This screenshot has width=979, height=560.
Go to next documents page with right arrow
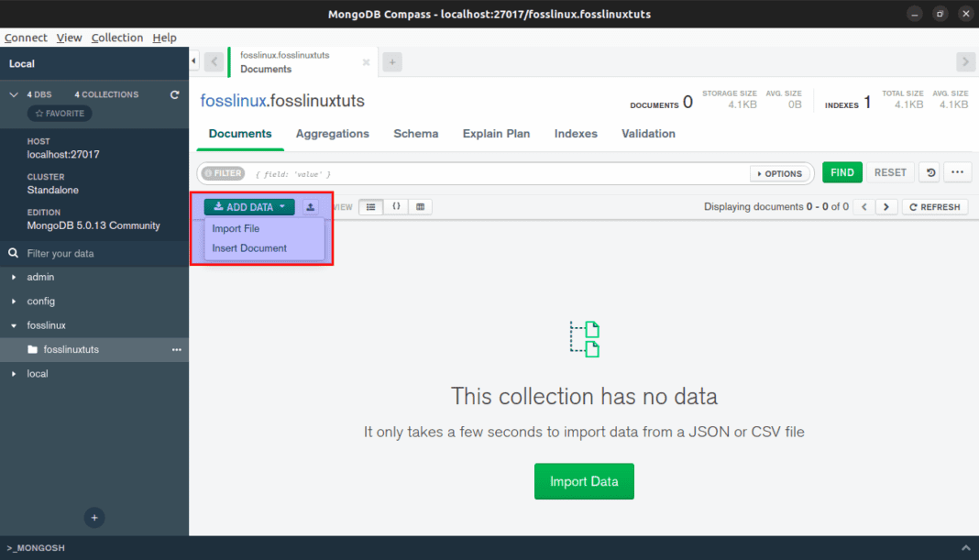pyautogui.click(x=885, y=206)
